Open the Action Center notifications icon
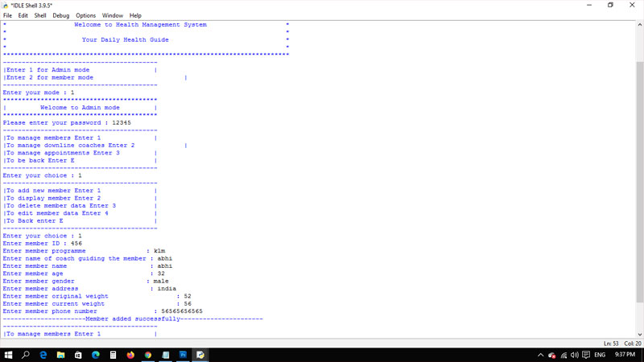644x362 pixels. click(x=586, y=355)
